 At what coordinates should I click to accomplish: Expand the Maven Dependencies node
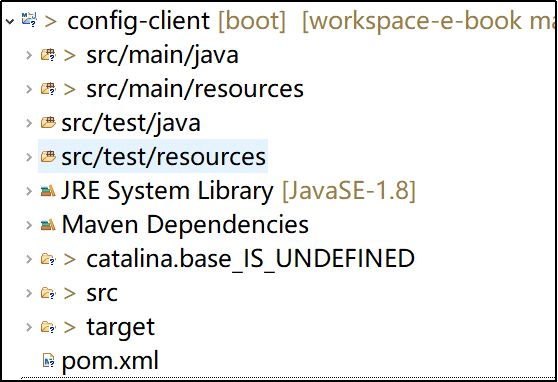point(29,225)
